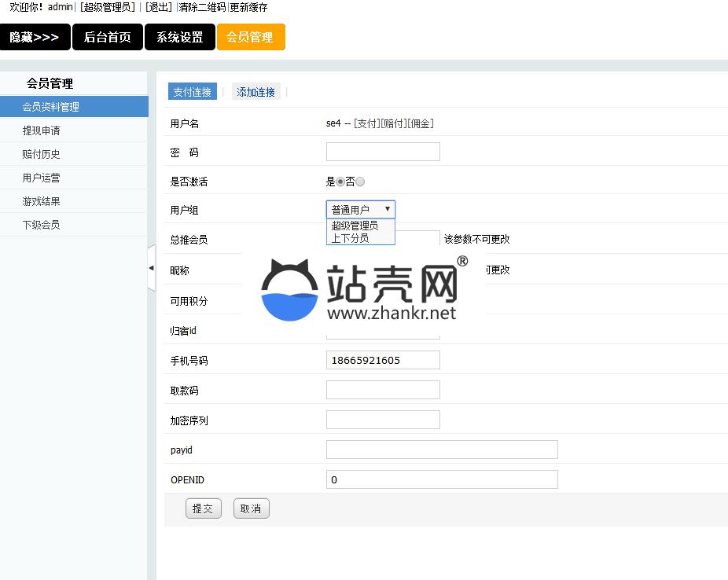Choose 上下分员 from the user group list
728x580 pixels.
[x=350, y=237]
